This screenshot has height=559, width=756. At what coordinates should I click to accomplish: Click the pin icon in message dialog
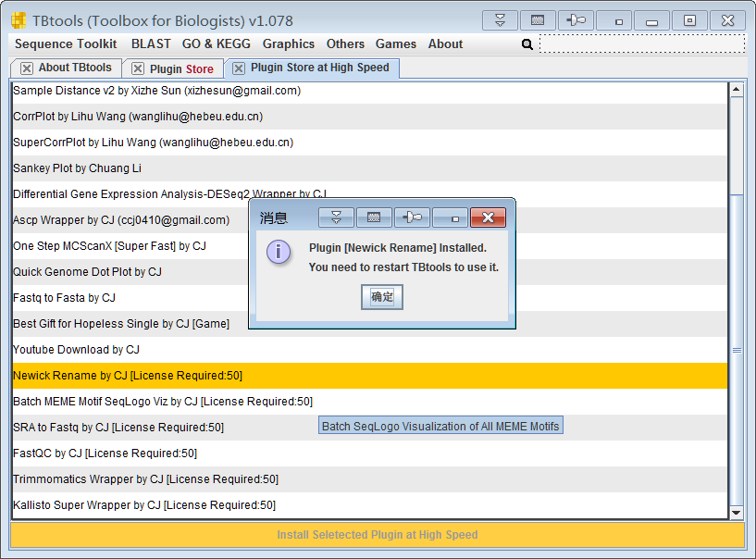click(412, 218)
